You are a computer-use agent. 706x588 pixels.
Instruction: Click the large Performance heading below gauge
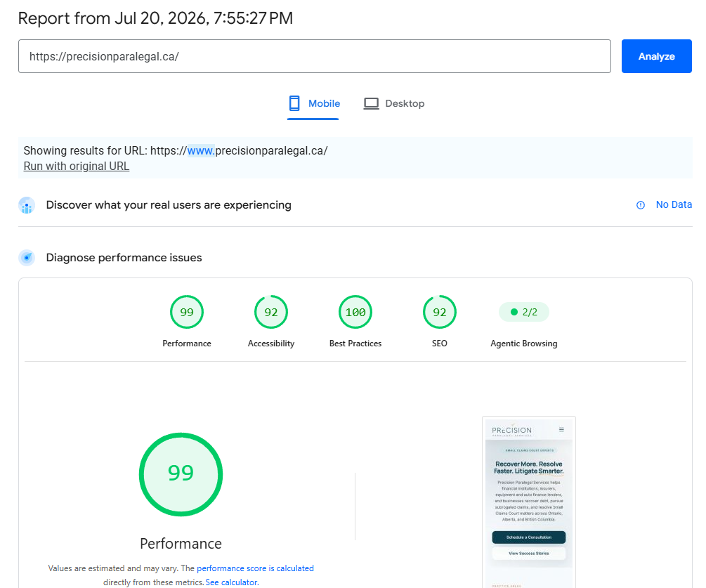tap(181, 544)
